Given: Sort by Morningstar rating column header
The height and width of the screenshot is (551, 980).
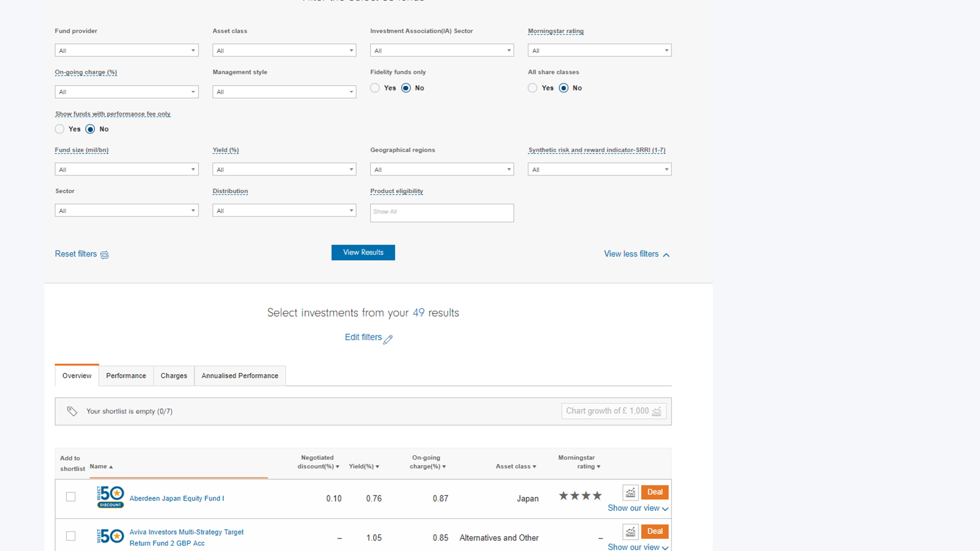Looking at the screenshot, I should point(579,462).
